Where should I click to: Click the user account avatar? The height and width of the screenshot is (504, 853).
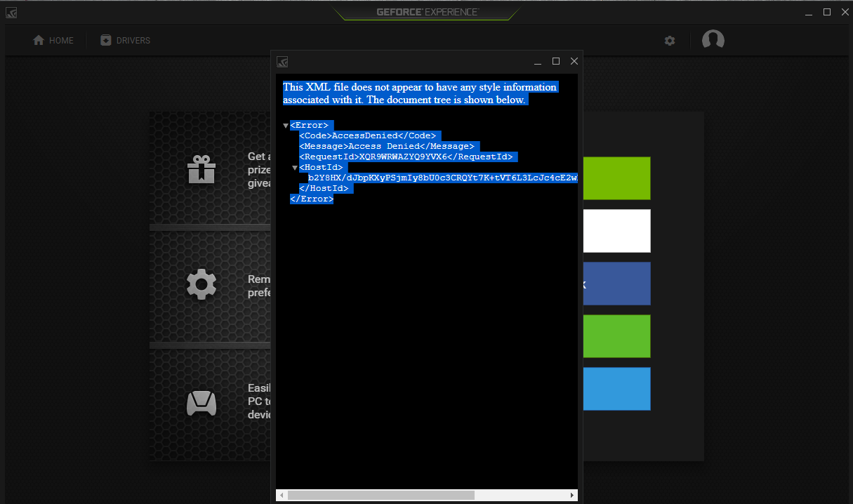(713, 40)
